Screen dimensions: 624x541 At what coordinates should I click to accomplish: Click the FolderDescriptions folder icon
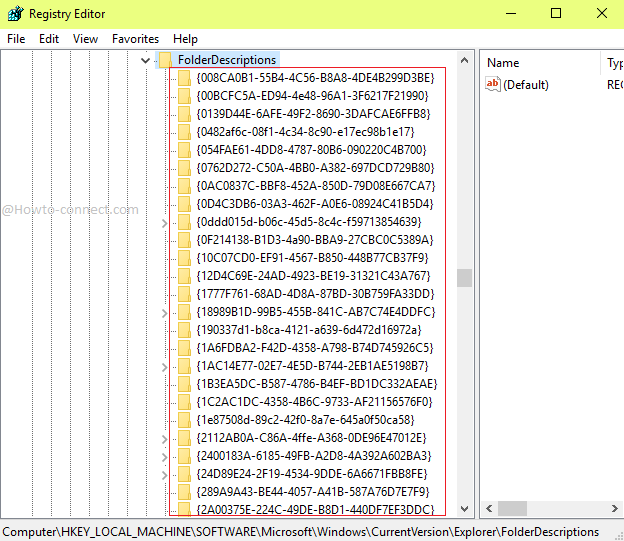(x=165, y=60)
